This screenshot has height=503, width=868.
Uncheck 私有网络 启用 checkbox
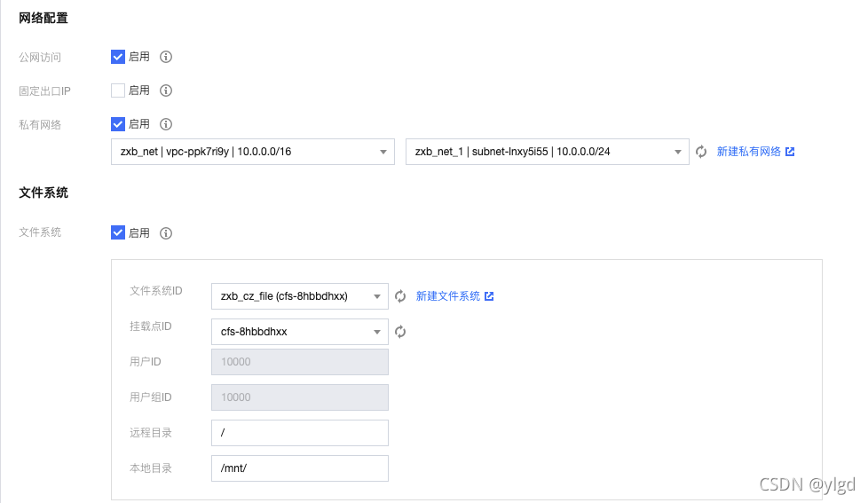click(x=118, y=124)
